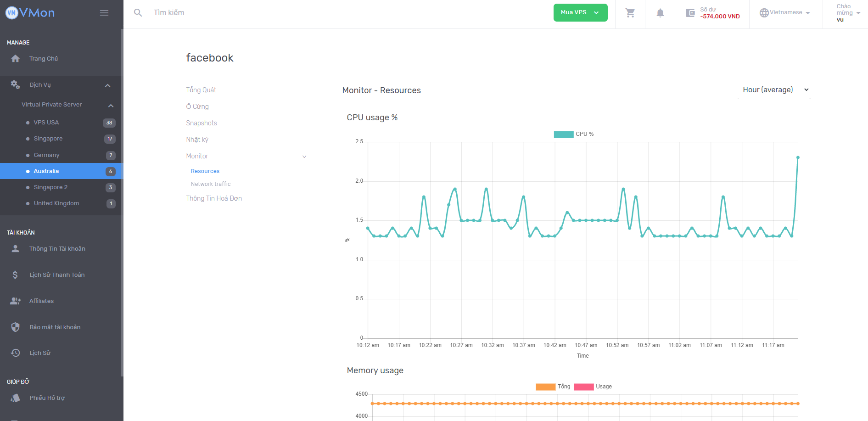
Task: Open the shopping cart icon
Action: click(x=630, y=13)
